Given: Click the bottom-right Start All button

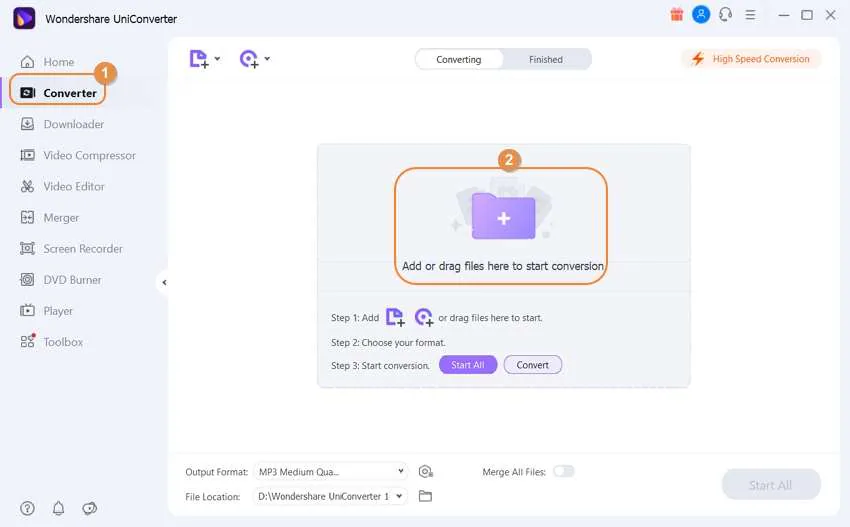Looking at the screenshot, I should [x=771, y=485].
